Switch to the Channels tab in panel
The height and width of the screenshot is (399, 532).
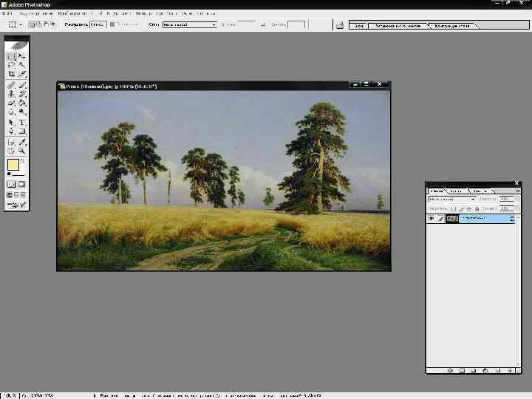[456, 191]
